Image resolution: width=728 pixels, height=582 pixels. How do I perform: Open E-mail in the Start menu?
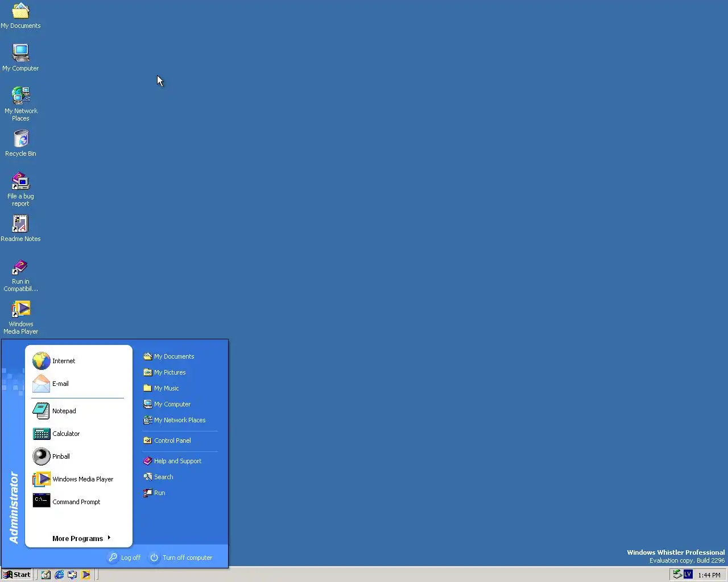tap(77, 384)
